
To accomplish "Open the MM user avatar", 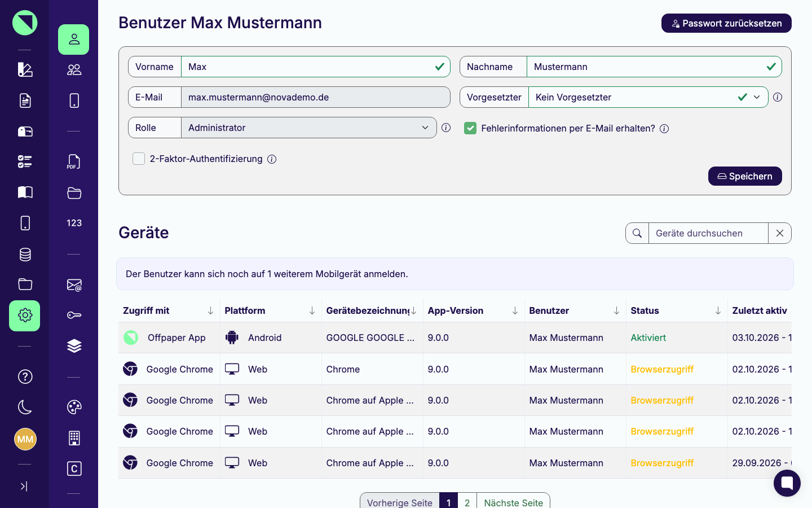I will click(x=25, y=439).
